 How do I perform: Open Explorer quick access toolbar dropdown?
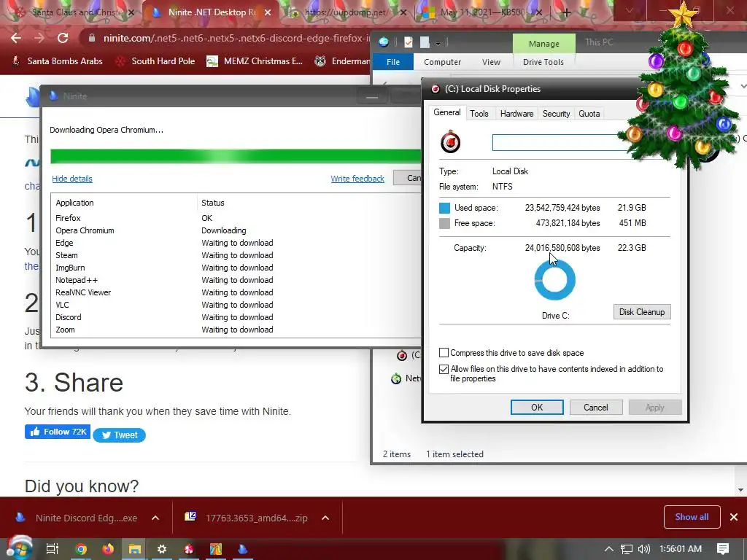[x=438, y=42]
